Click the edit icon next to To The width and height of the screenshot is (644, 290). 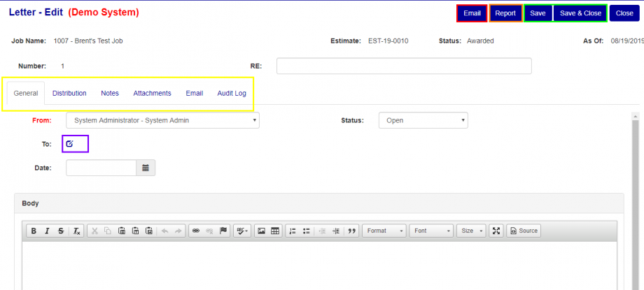click(69, 144)
